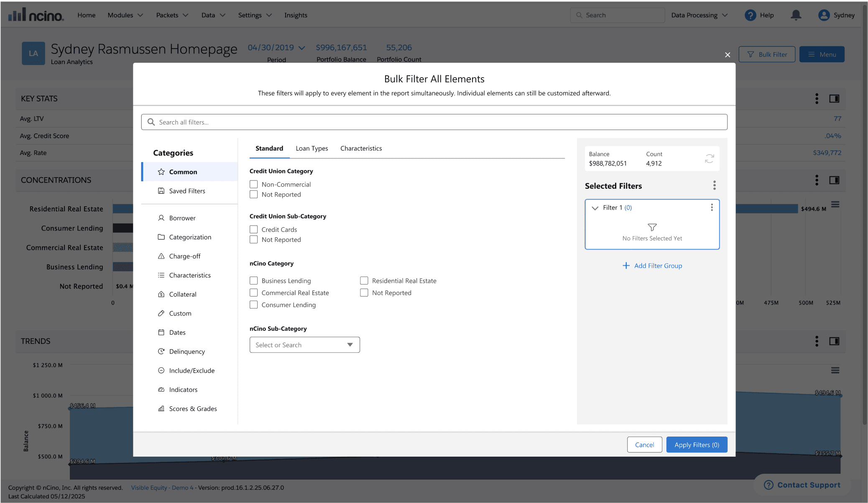Click the notification bell icon
The height and width of the screenshot is (503, 868).
click(796, 15)
